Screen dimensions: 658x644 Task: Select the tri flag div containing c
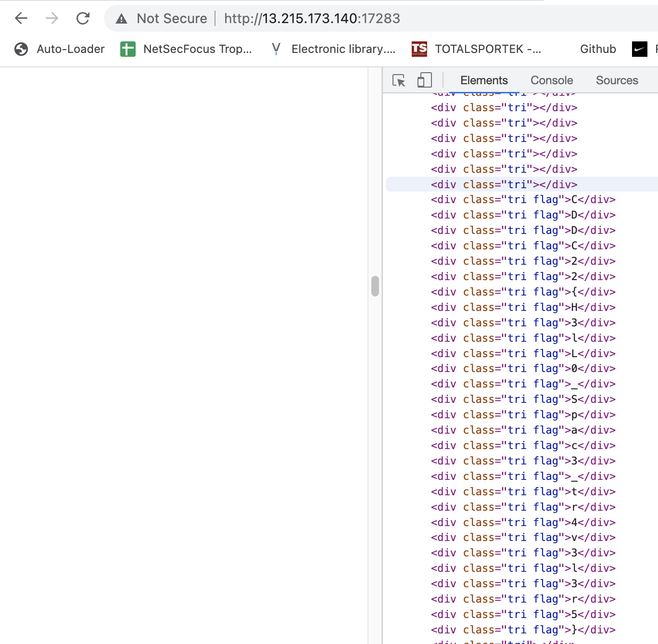tap(523, 445)
